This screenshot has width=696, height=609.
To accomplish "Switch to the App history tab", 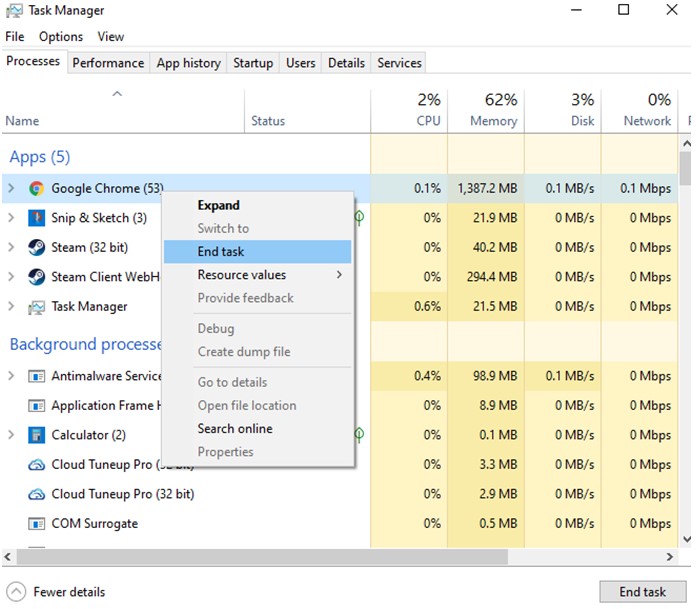I will [188, 63].
